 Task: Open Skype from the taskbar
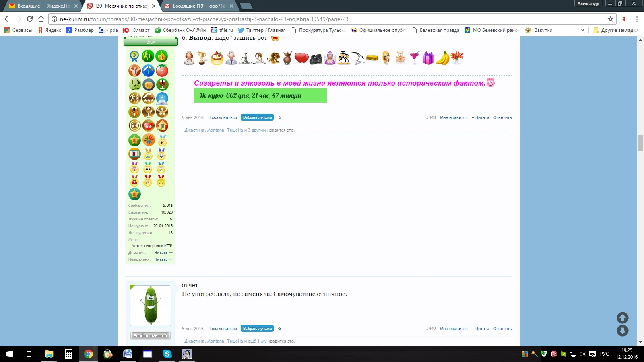tap(167, 354)
